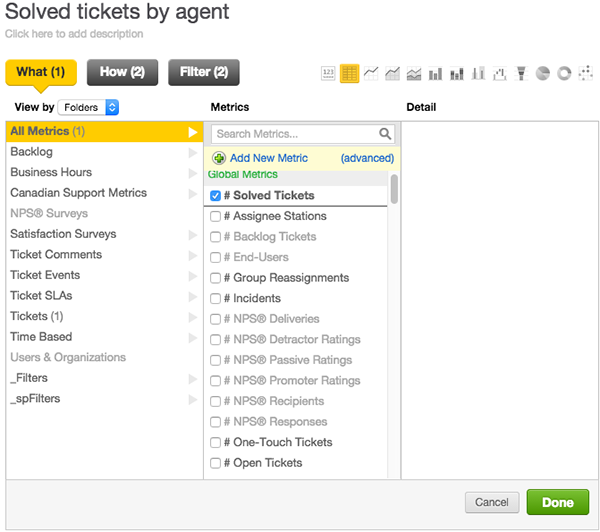The height and width of the screenshot is (532, 600).
Task: Open the Filter (2) tab
Action: (x=204, y=72)
